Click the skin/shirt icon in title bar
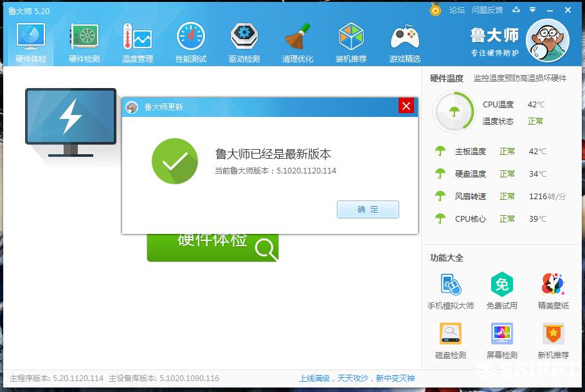Image resolution: width=585 pixels, height=392 pixels. tap(516, 10)
